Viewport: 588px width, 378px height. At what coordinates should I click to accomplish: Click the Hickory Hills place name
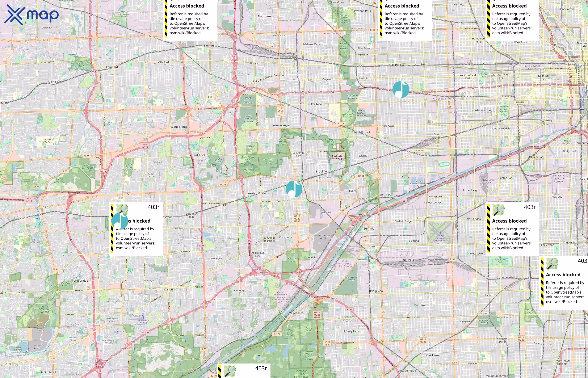(351, 331)
